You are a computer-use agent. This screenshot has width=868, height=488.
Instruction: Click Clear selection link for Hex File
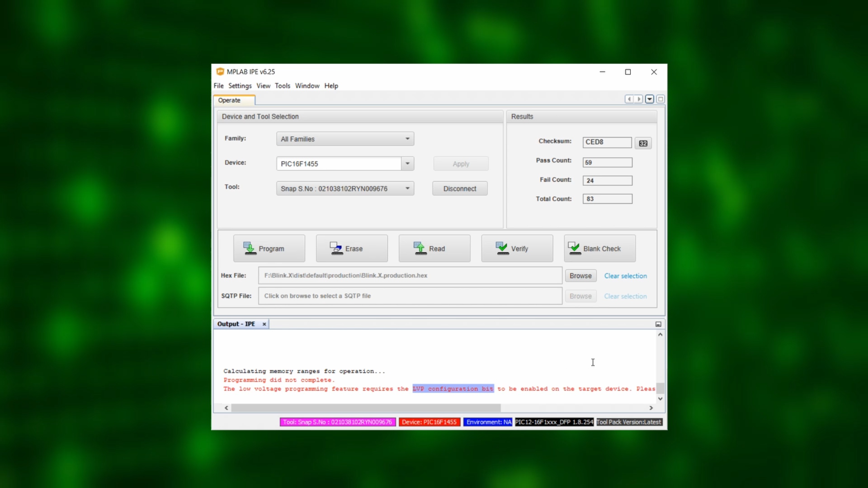tap(625, 276)
